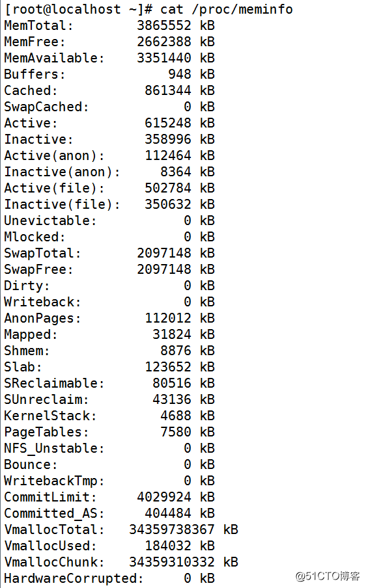The image size is (366, 588).
Task: Select the Slab value 123652
Action: coord(168,367)
